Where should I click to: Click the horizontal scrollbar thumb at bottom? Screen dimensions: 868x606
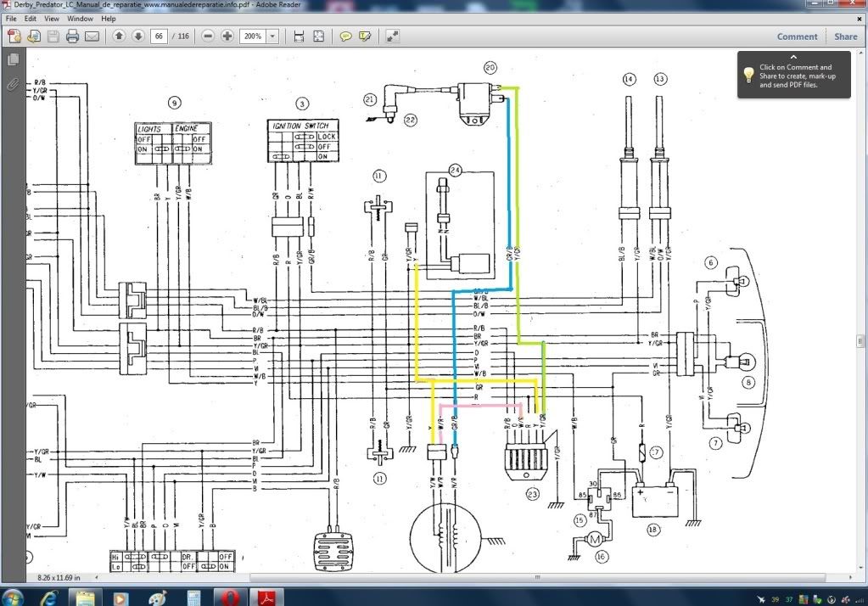(x=537, y=577)
